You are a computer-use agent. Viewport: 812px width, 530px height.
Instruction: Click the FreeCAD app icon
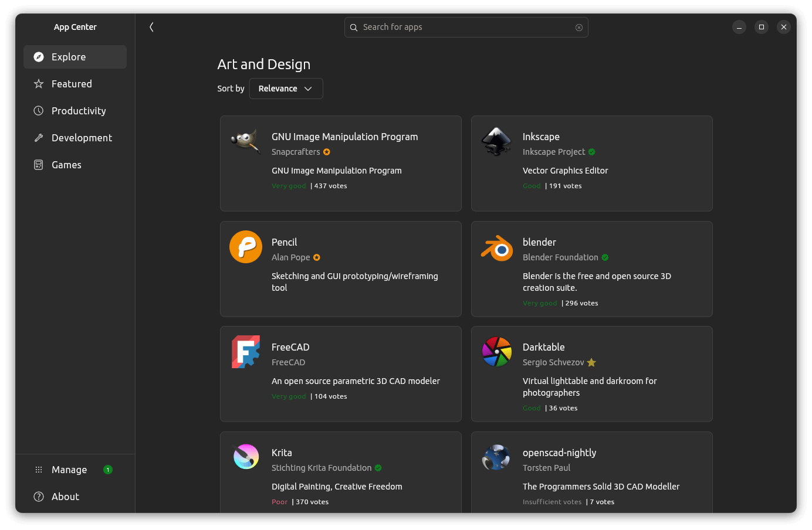(x=246, y=352)
